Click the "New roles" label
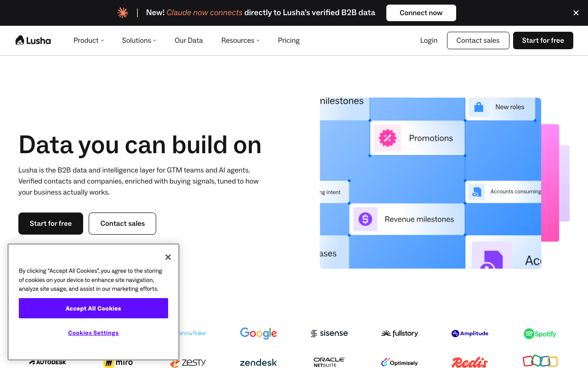The image size is (588, 368). [510, 107]
